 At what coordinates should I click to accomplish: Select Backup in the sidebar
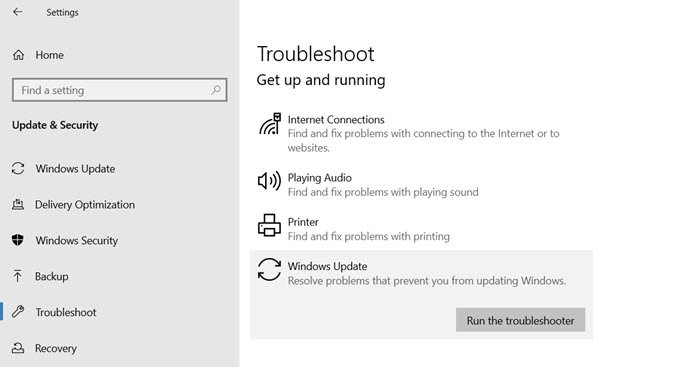point(52,276)
